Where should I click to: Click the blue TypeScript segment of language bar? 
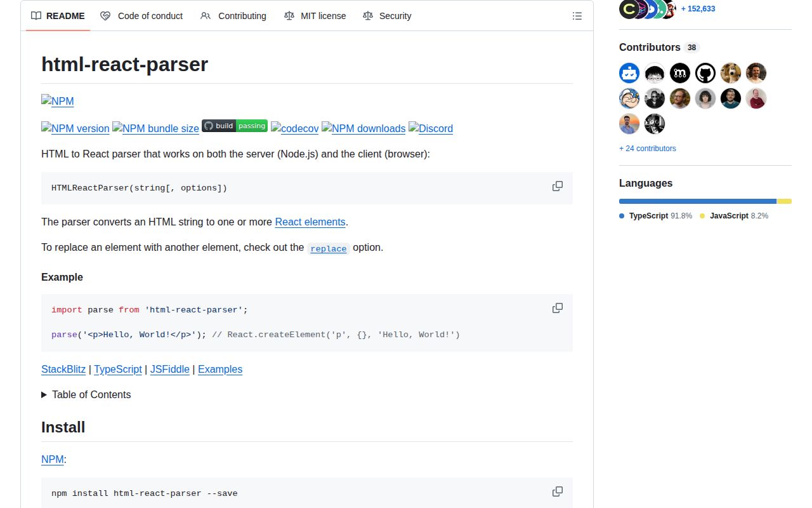point(698,201)
